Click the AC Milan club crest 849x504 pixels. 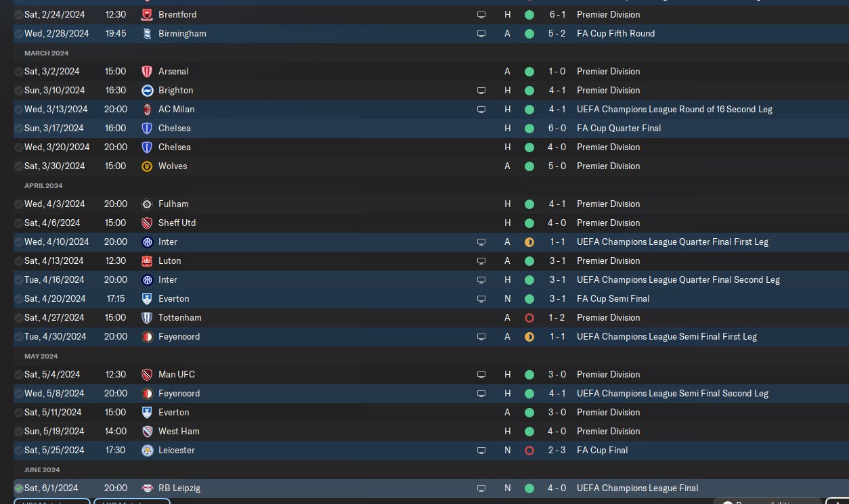coord(147,109)
